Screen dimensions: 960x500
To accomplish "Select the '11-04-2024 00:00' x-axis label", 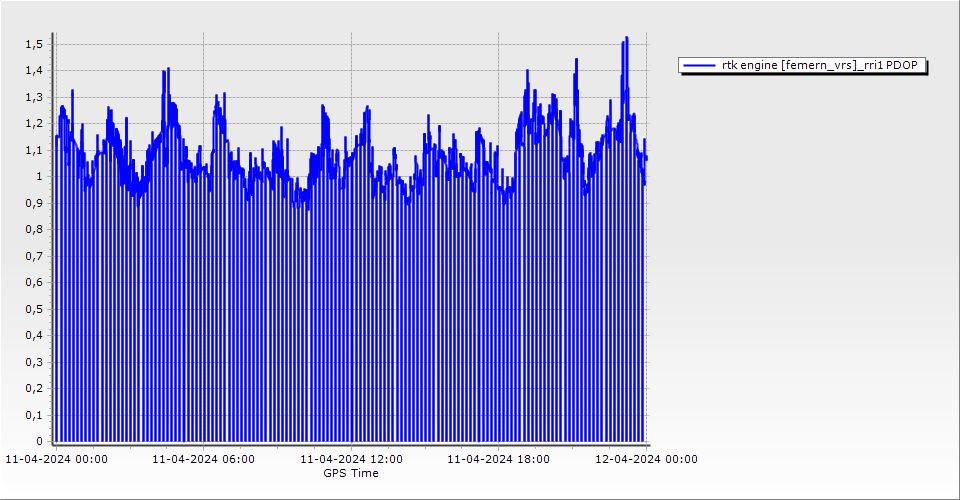I will 57,460.
